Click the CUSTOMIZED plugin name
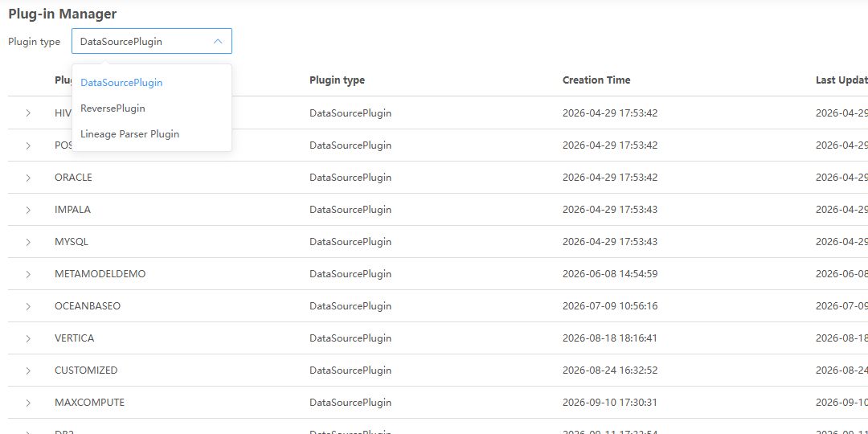 (86, 371)
